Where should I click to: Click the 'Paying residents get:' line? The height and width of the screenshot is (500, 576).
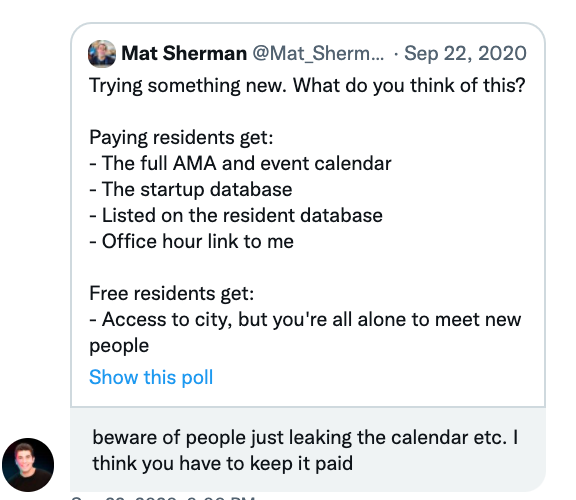[181, 138]
